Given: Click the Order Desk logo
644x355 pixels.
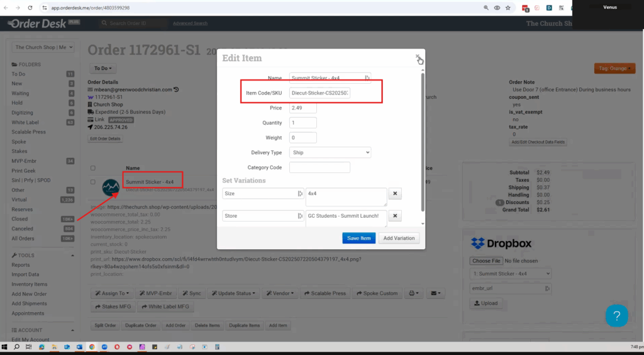Looking at the screenshot, I should tap(44, 23).
